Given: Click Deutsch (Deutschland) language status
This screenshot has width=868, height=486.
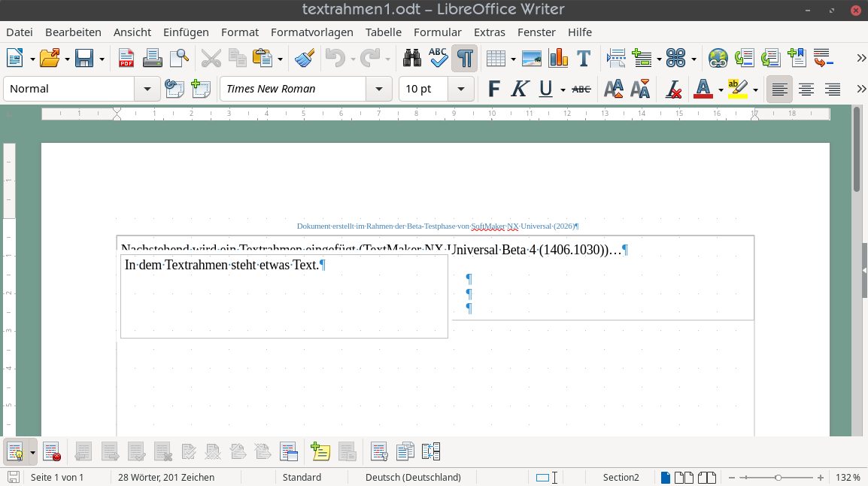Looking at the screenshot, I should tap(413, 477).
